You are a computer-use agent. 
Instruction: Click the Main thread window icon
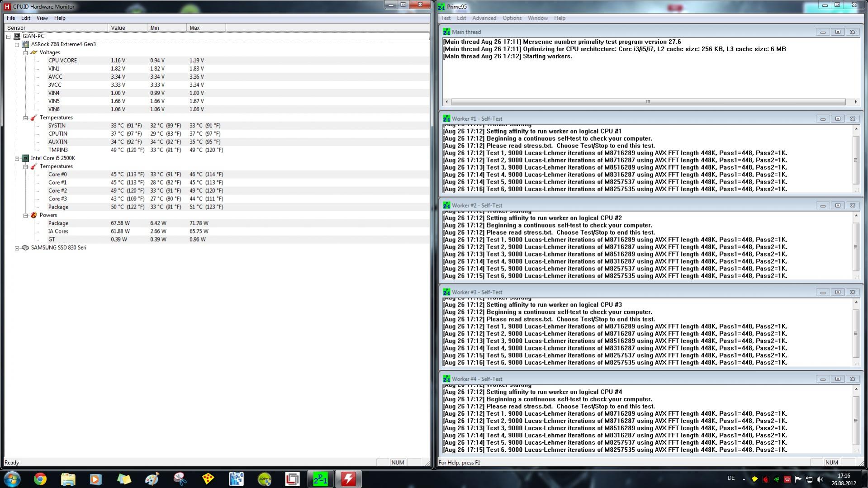446,32
